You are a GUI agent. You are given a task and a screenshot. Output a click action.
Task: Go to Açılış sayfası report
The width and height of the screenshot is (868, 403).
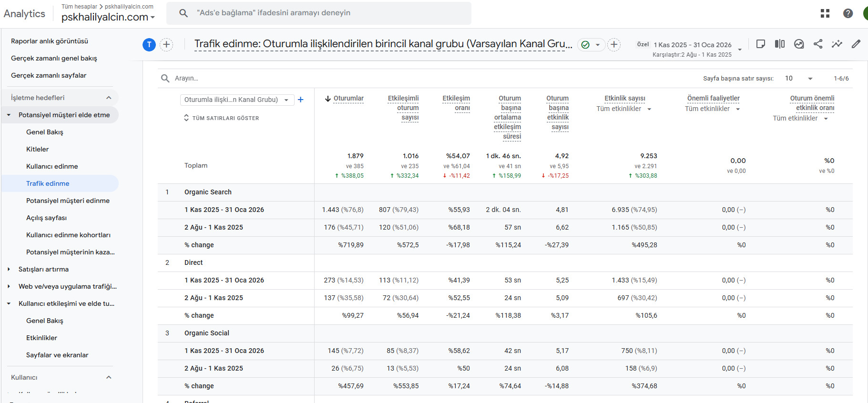46,218
